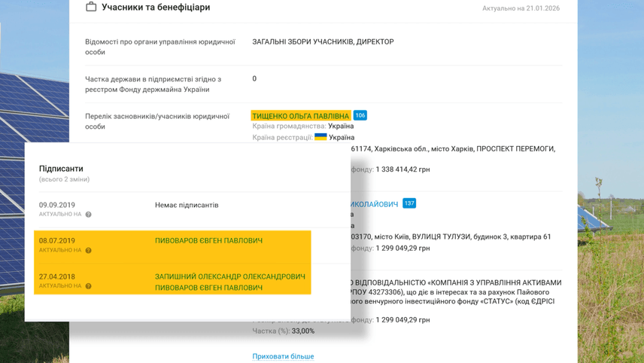
Task: Click the partially hidden ...ИКОЛАЙОВИЧ founder link
Action: pyautogui.click(x=374, y=204)
